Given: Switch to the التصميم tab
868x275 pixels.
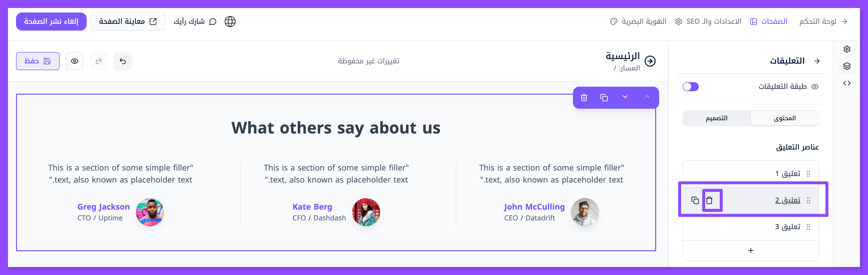Looking at the screenshot, I should 716,118.
